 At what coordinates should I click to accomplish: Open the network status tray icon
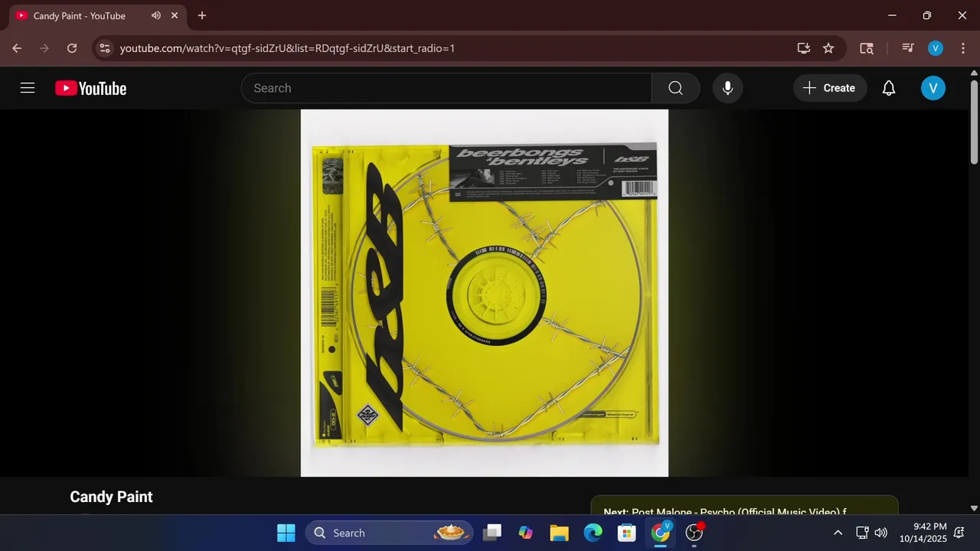(x=861, y=533)
